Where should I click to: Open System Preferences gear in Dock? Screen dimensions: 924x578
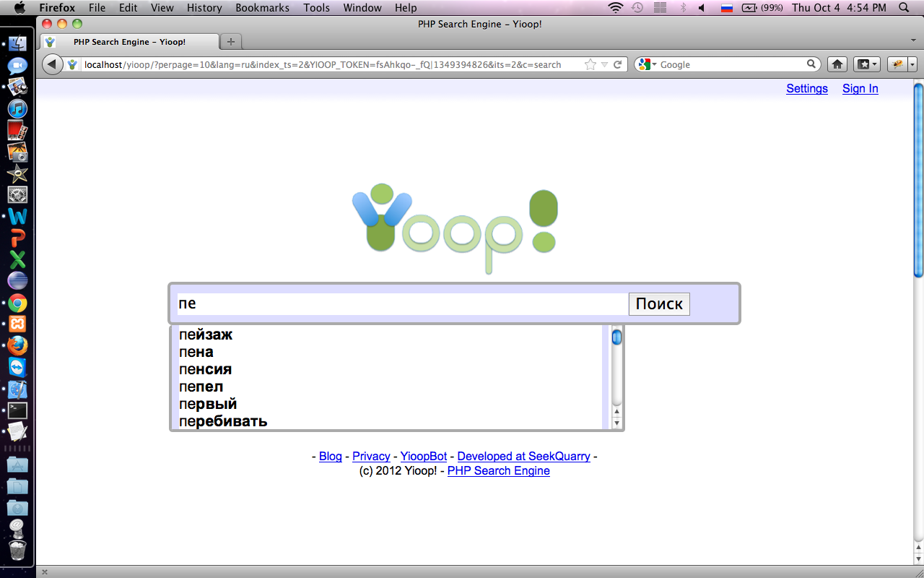click(17, 194)
